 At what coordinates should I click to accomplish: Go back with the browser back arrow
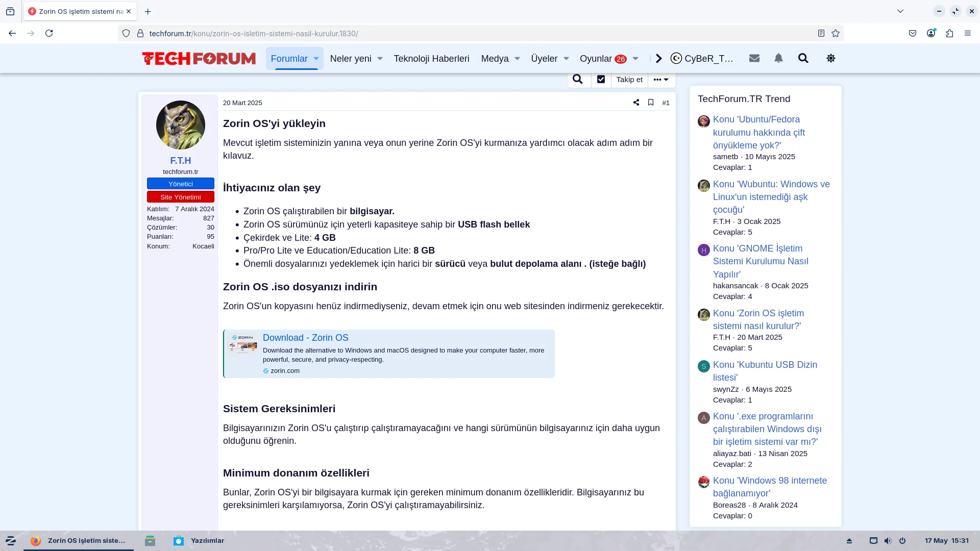[x=12, y=33]
